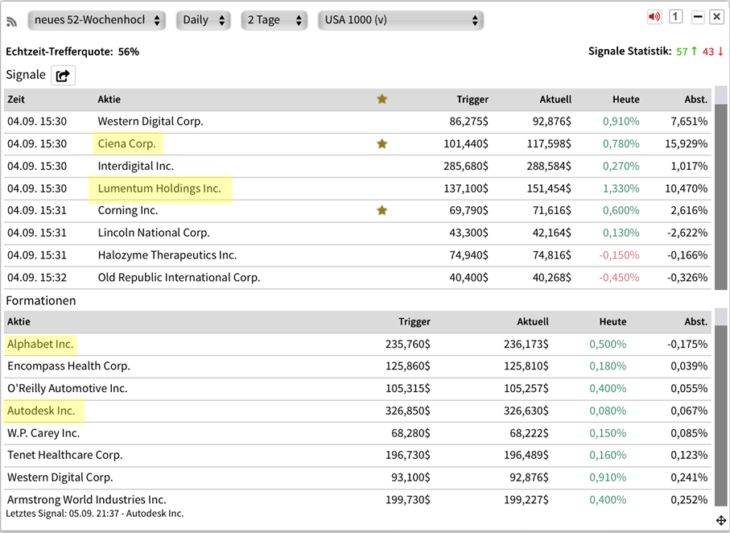The width and height of the screenshot is (730, 533).
Task: Sort Signale table by Heute column
Action: click(626, 99)
